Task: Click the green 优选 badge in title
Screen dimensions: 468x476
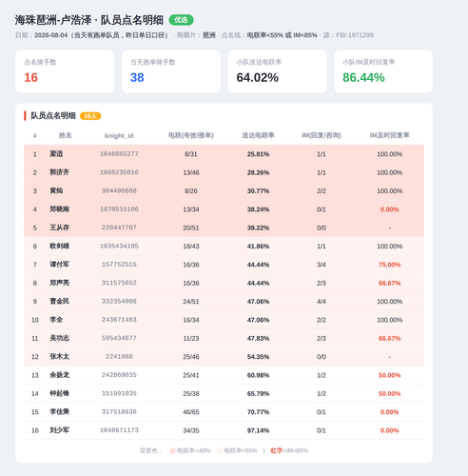Action: pyautogui.click(x=181, y=20)
